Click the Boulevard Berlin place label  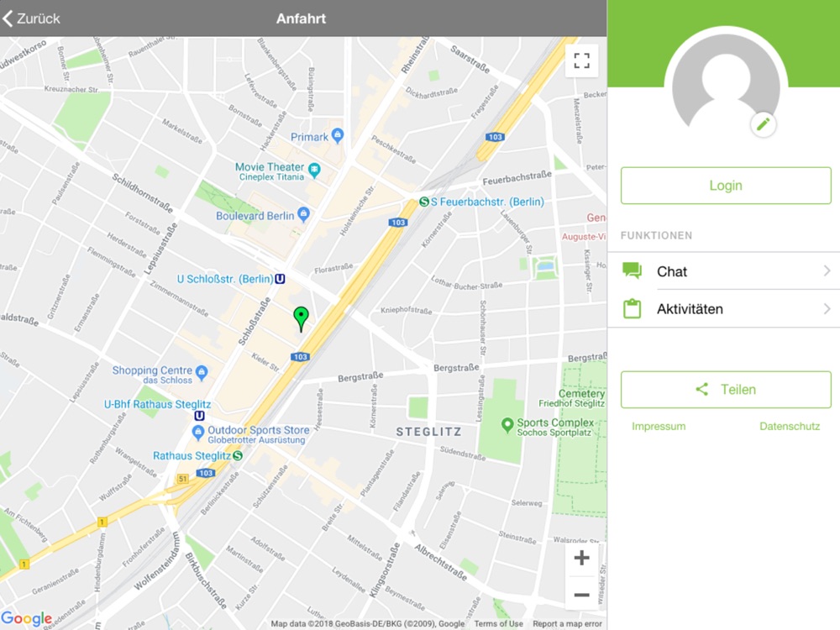(x=255, y=216)
